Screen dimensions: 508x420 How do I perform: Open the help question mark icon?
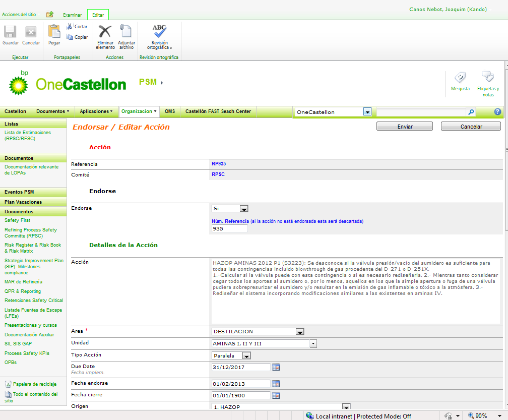[497, 112]
